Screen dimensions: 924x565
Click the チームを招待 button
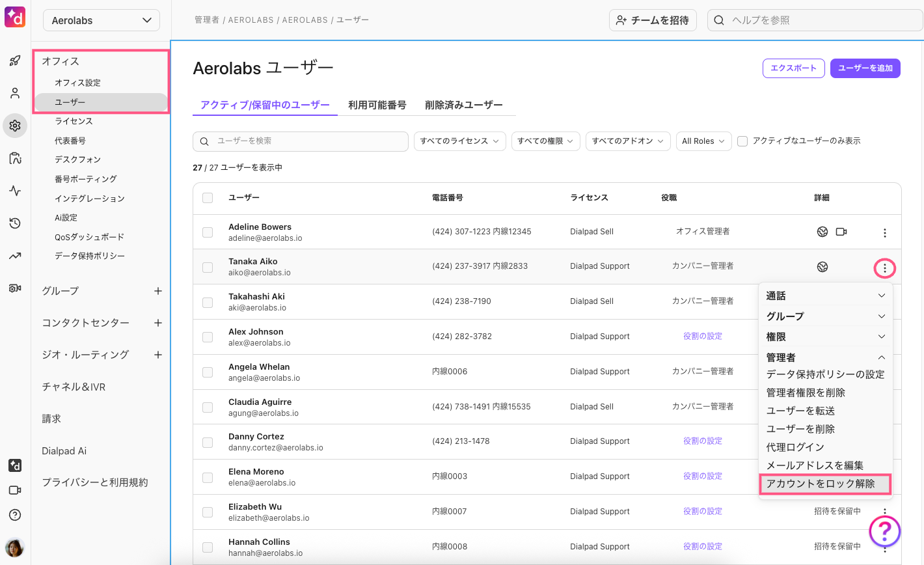pos(653,20)
